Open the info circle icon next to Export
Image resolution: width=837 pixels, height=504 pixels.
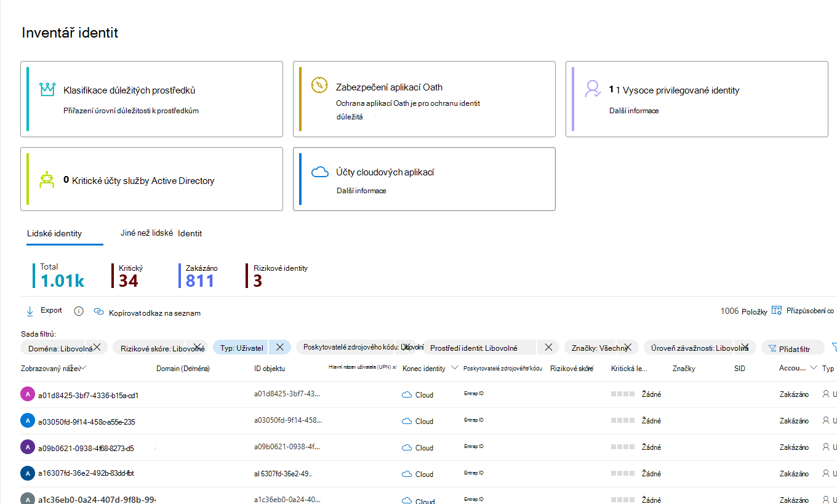79,311
